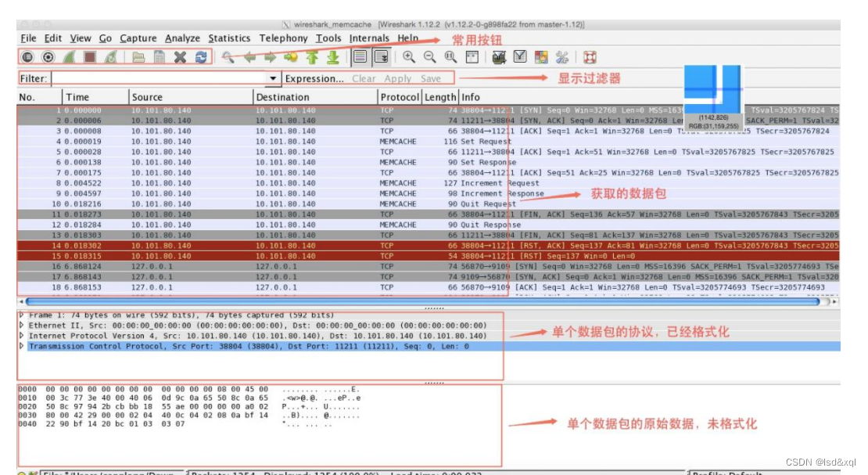Reset text zoom to 100%

pos(450,57)
